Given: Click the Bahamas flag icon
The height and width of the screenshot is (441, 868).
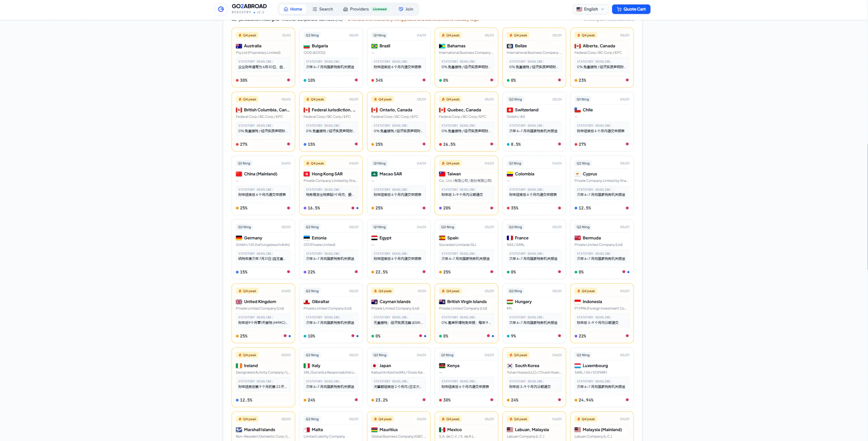Looking at the screenshot, I should pos(442,46).
